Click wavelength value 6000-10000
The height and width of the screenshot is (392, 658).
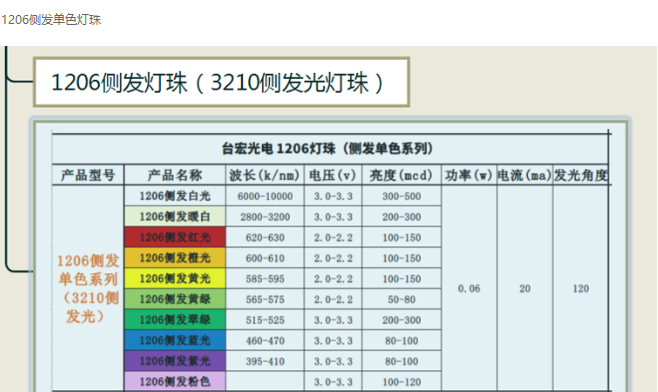(x=265, y=196)
